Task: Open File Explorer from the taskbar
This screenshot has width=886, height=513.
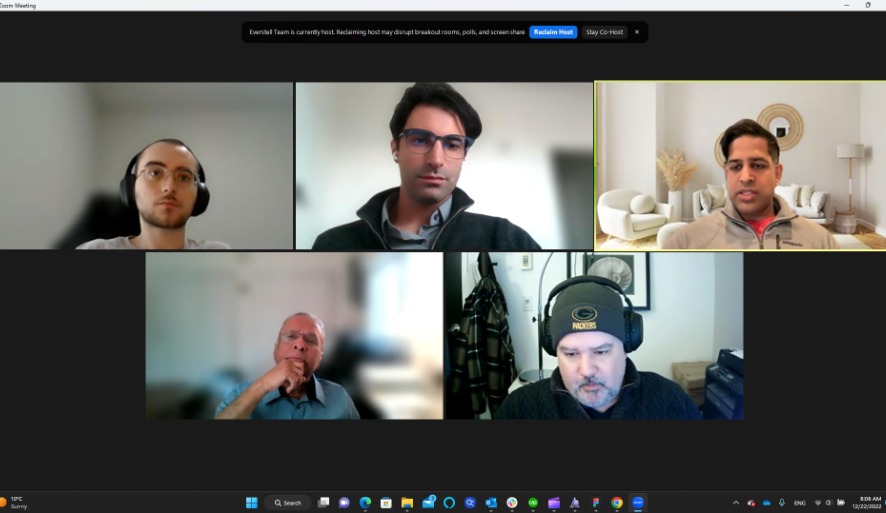Action: point(407,502)
